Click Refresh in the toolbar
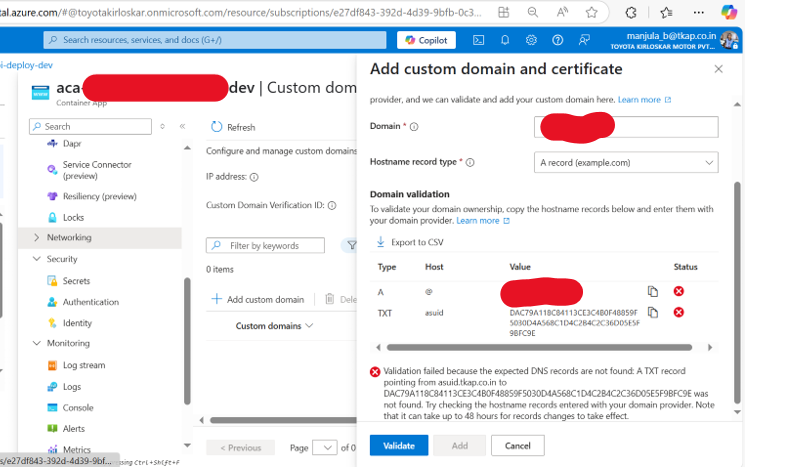804x471 pixels. pyautogui.click(x=233, y=127)
